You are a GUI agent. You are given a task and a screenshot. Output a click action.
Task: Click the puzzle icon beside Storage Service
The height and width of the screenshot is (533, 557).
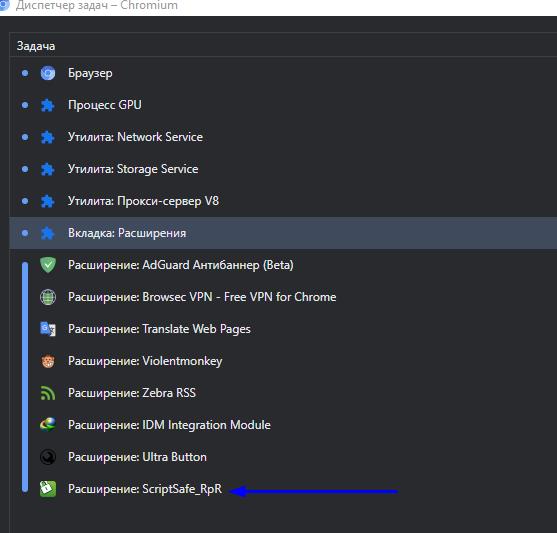coord(48,169)
